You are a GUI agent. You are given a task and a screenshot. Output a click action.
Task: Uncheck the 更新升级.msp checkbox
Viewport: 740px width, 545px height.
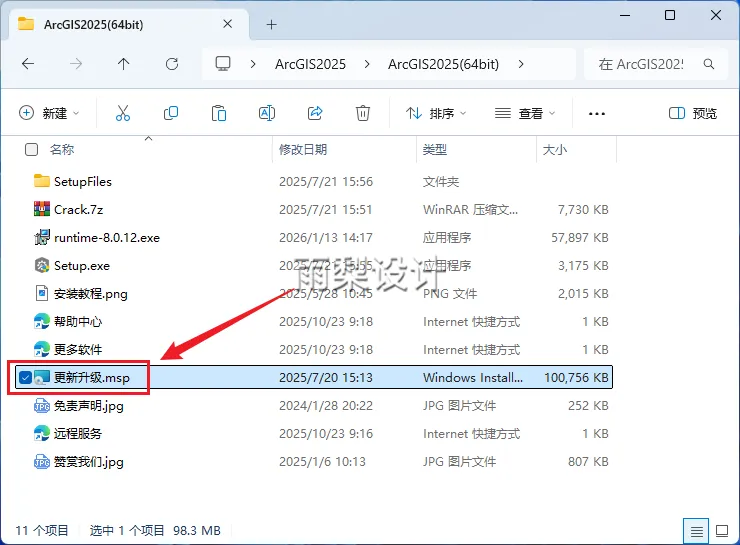25,377
